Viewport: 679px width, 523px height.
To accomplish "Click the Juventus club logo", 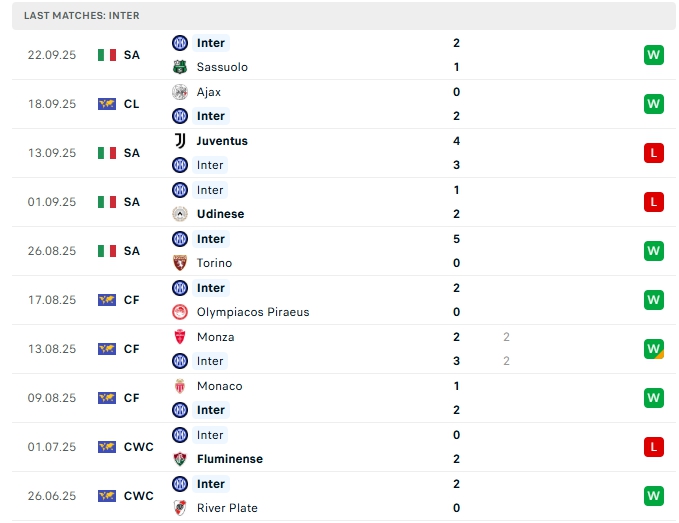I will click(x=180, y=141).
